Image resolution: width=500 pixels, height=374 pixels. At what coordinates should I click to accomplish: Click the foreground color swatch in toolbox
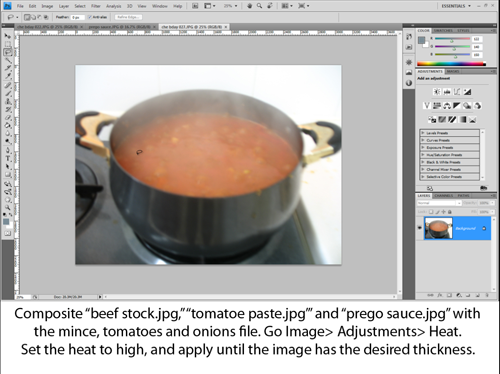(6, 222)
